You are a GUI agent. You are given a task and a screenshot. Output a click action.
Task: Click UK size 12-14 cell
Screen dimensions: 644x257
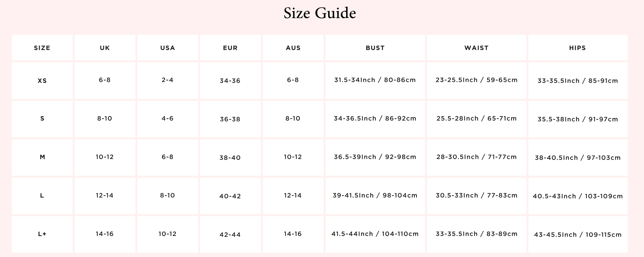click(105, 195)
